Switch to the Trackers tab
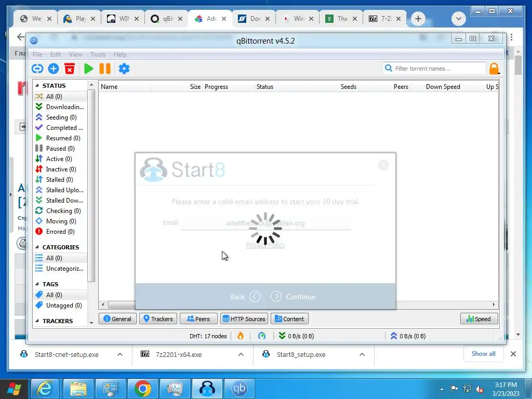The height and width of the screenshot is (399, 532). point(158,319)
